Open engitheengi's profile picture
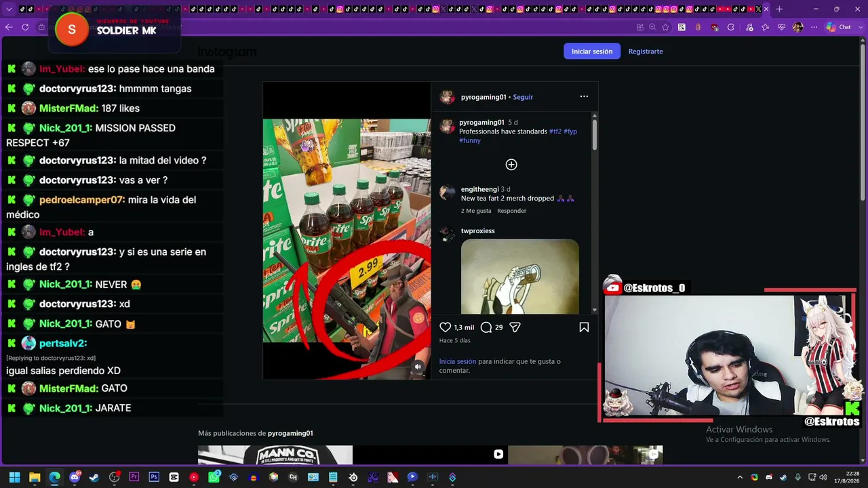 coord(447,192)
